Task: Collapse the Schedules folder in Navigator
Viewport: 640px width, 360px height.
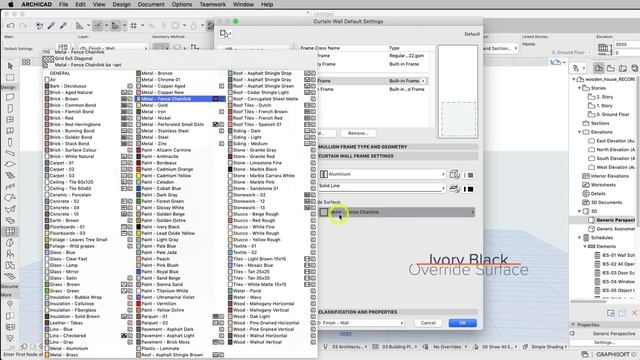Action: 579,238
